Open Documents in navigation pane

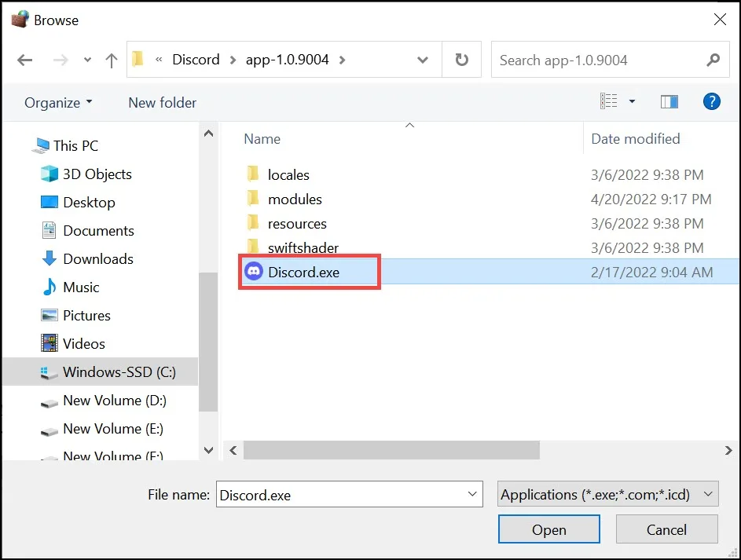(98, 230)
